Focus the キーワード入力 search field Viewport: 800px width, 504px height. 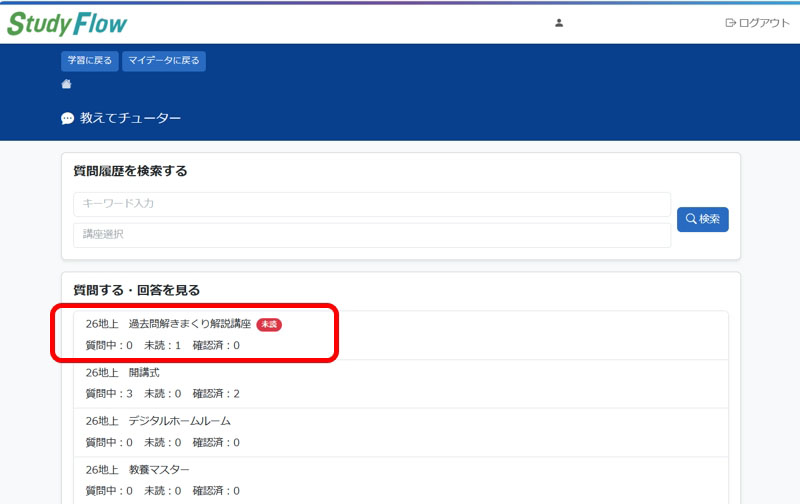371,204
